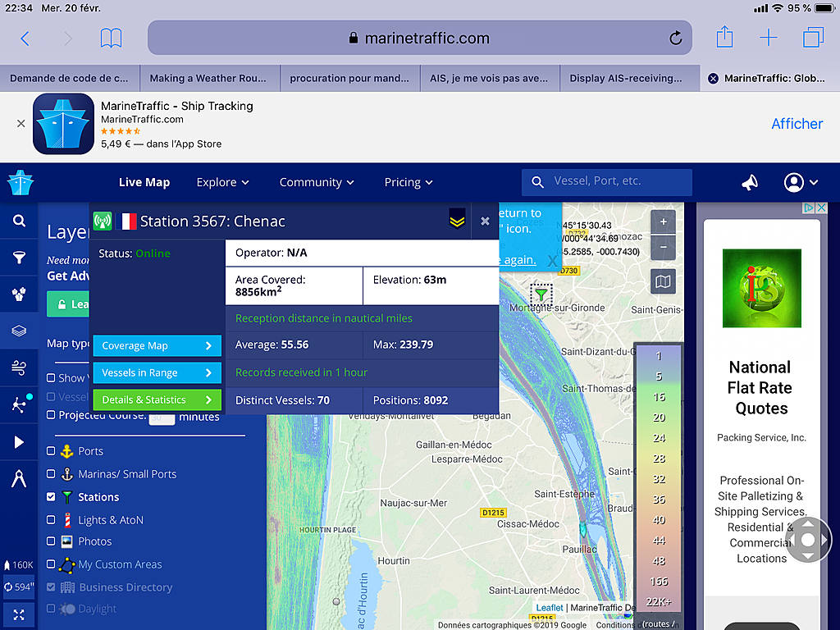Enable the Ports layer checkbox

(51, 451)
